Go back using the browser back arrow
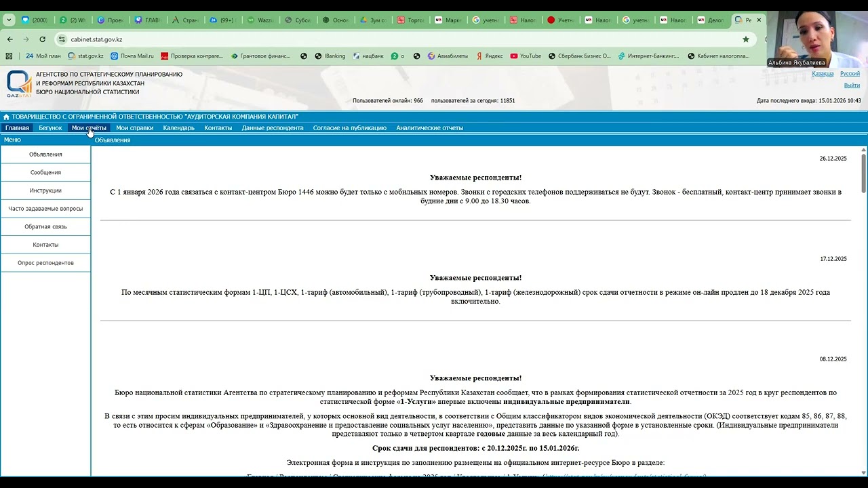The height and width of the screenshot is (488, 868). pos(9,39)
